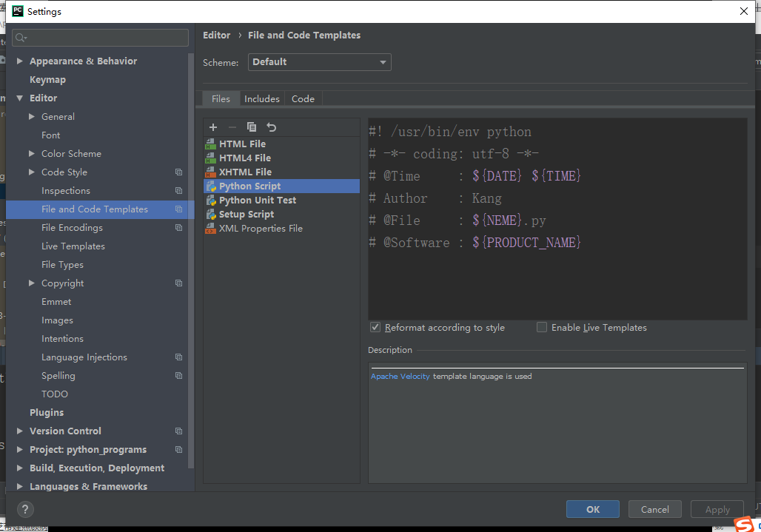Open help with the question mark button
761x532 pixels.
click(25, 509)
